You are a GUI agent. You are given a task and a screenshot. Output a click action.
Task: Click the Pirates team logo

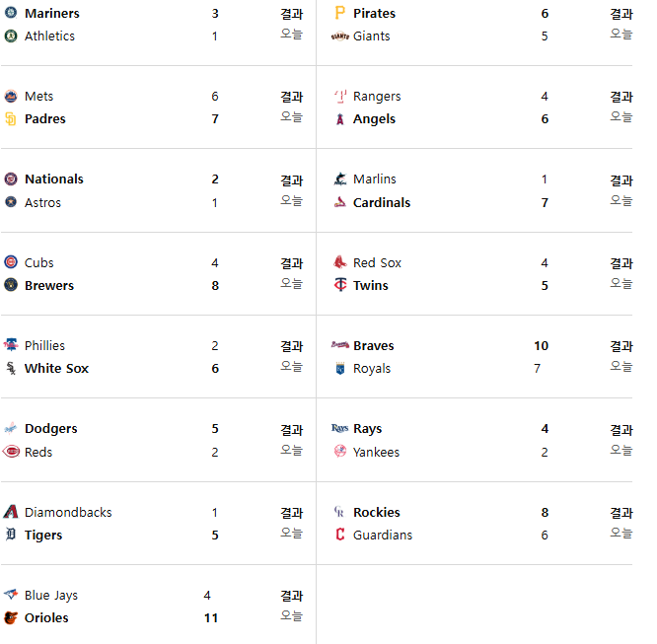click(339, 13)
